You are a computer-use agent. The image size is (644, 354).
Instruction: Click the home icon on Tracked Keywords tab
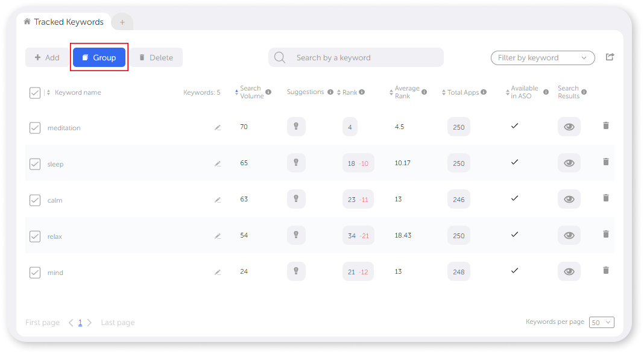[27, 21]
